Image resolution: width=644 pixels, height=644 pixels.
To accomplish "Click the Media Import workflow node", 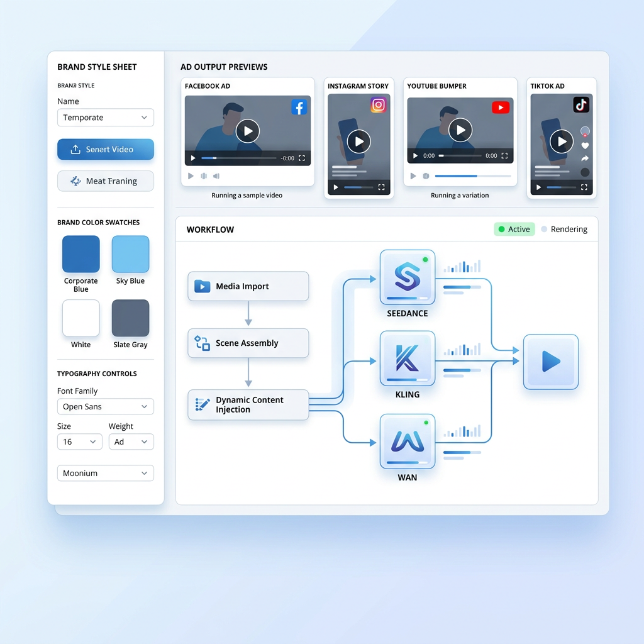I will (x=248, y=286).
